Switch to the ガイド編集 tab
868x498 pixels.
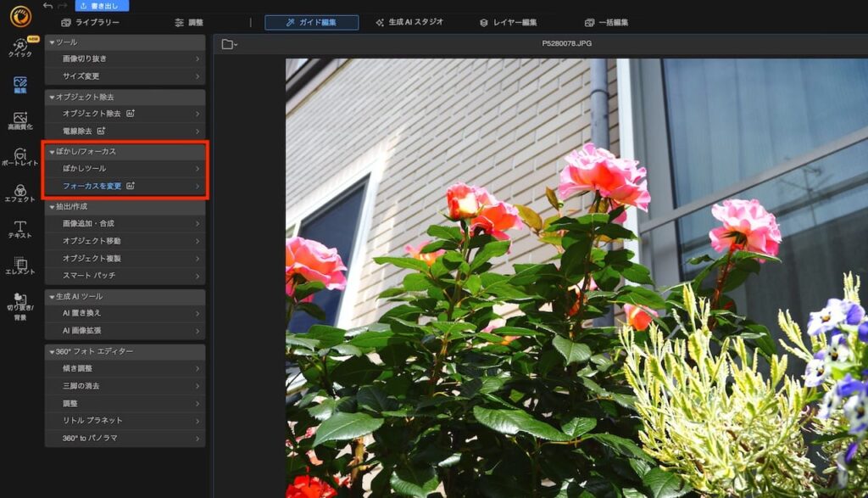point(312,23)
